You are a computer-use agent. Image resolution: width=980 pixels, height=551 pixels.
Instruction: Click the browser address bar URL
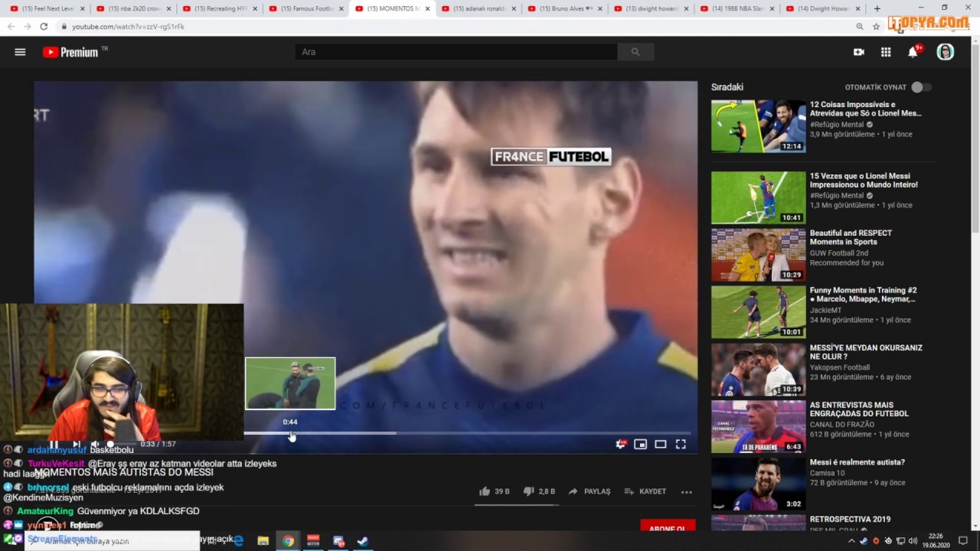(x=129, y=26)
